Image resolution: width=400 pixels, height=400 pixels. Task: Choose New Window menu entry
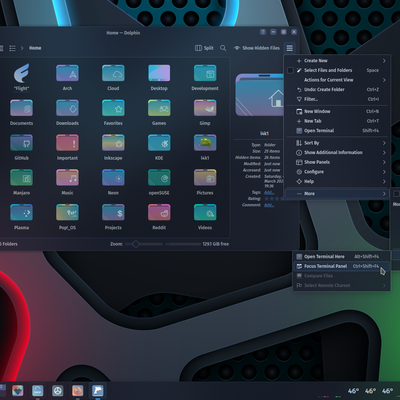337,111
